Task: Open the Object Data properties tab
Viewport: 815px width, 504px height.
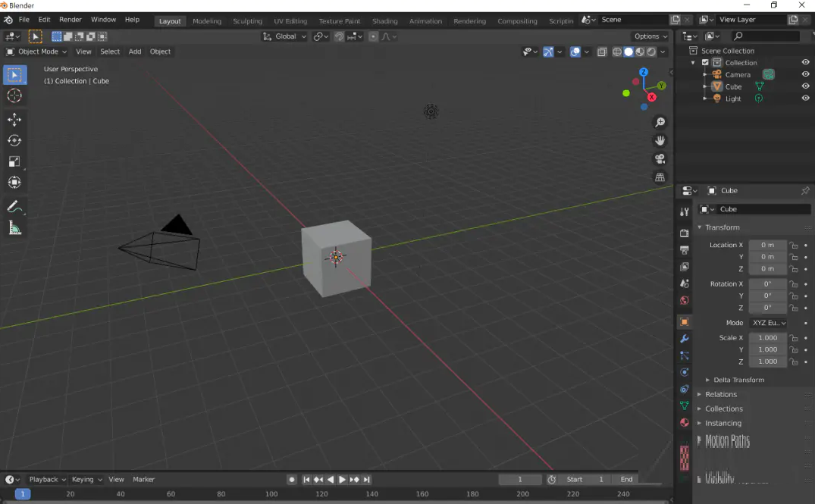Action: pos(685,405)
